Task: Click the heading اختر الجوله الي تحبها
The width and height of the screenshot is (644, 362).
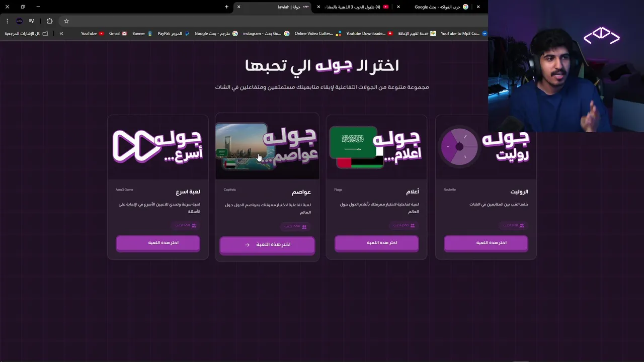Action: click(x=322, y=65)
